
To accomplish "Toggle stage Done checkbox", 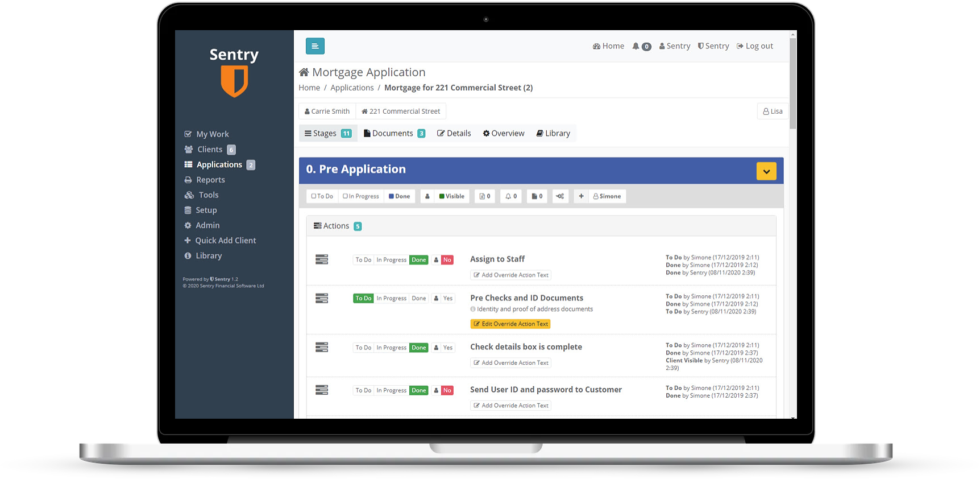I will (400, 196).
